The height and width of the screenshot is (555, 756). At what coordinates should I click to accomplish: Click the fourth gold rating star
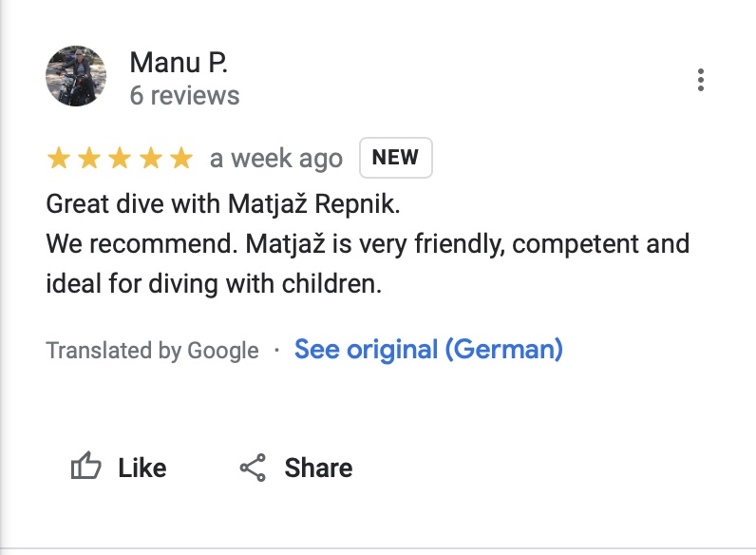149,159
